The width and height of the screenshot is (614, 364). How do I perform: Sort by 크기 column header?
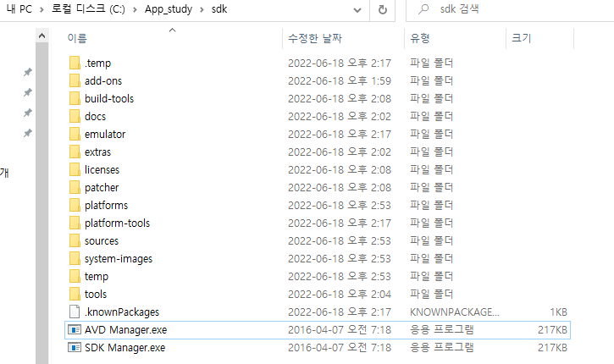coord(522,38)
